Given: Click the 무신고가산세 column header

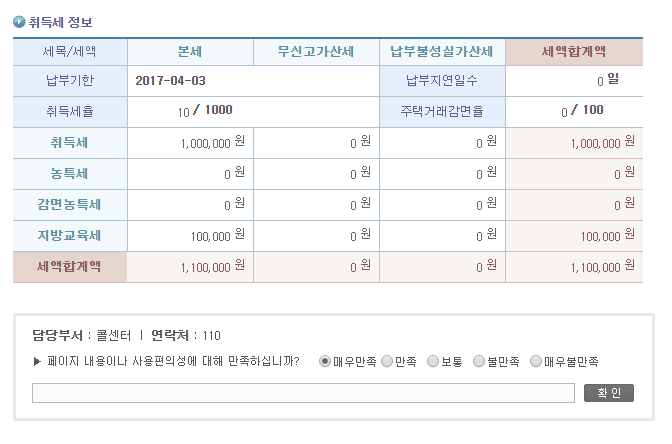Looking at the screenshot, I should click(316, 52).
